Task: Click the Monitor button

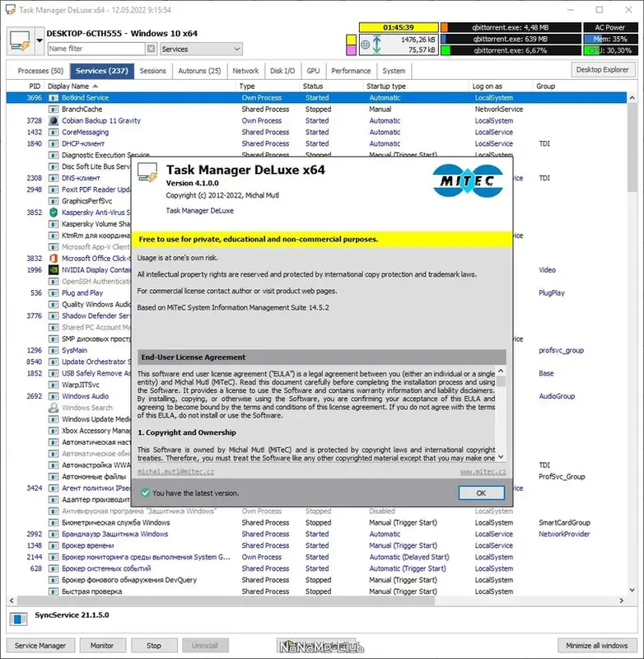Action: (x=102, y=645)
